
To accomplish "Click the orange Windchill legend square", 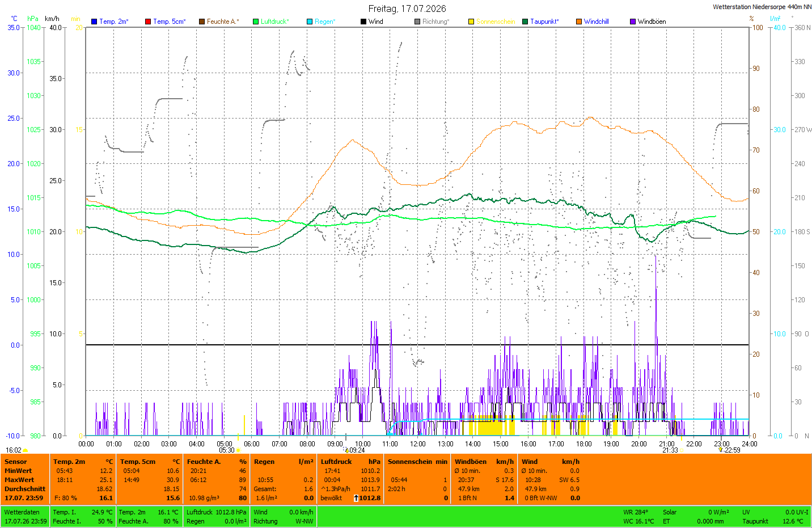I will [579, 22].
